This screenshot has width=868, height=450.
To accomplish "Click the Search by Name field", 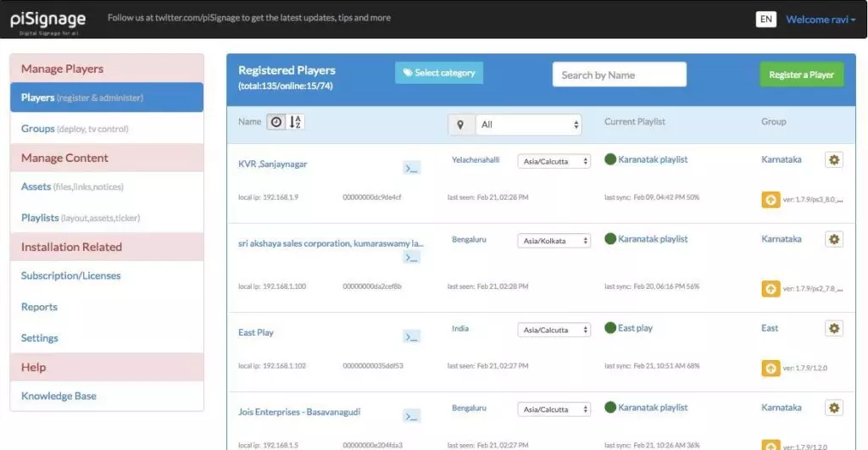I will pos(619,75).
